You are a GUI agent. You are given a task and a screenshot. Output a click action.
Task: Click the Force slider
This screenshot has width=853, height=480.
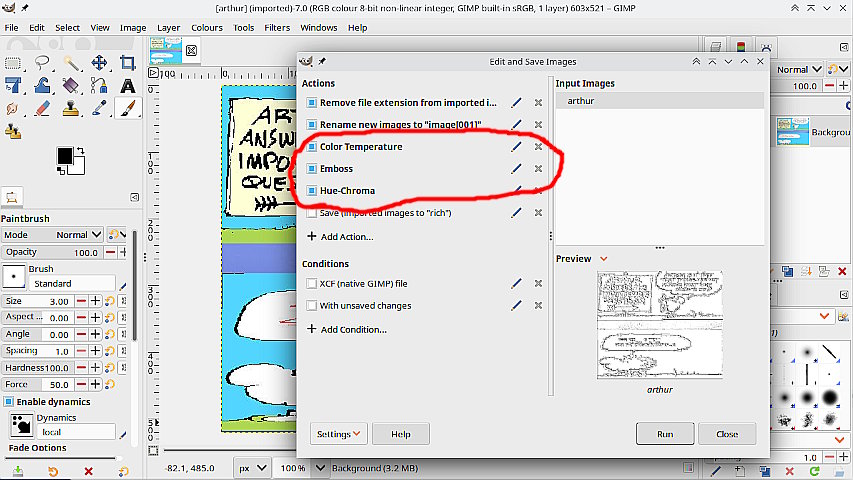[x=37, y=384]
